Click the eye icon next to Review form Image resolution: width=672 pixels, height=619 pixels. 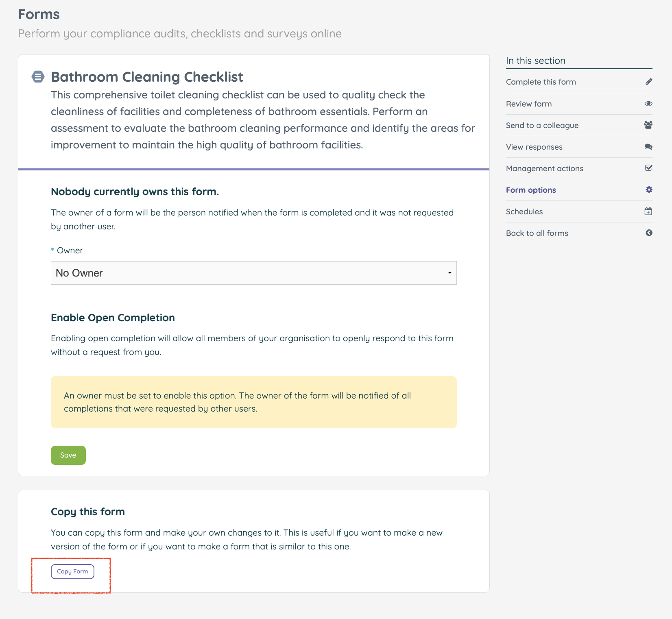[x=648, y=104]
